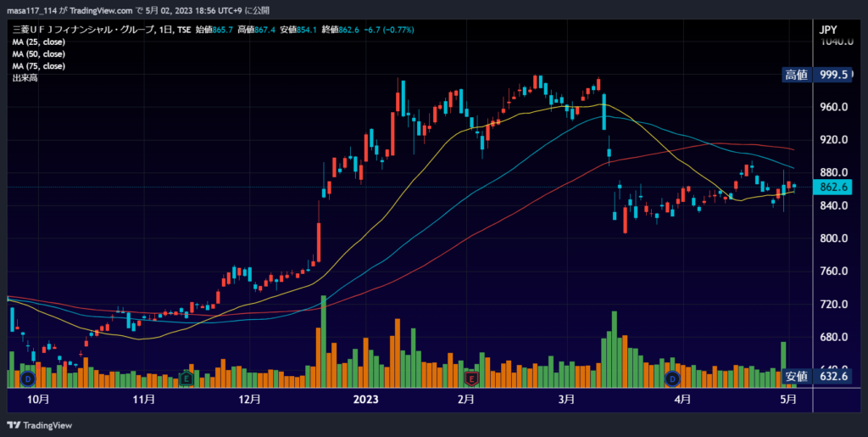
Task: Click the 終値862.6 close value
Action: coord(340,30)
